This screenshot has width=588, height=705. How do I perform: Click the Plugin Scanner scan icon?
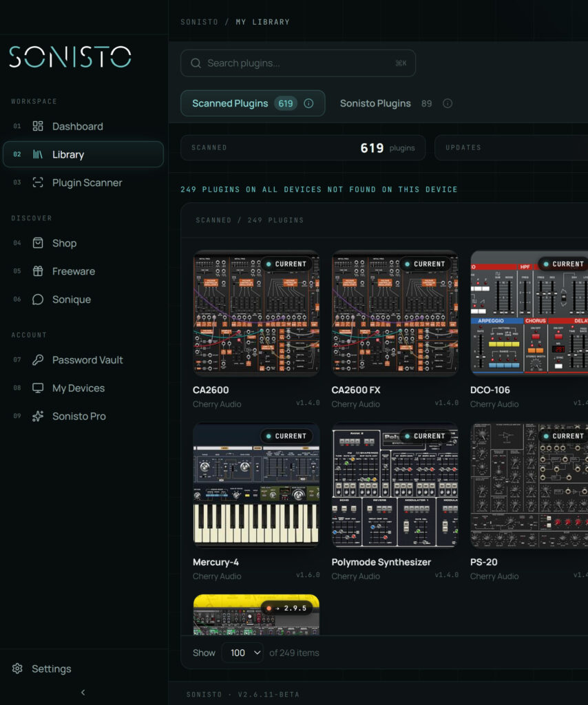point(38,182)
